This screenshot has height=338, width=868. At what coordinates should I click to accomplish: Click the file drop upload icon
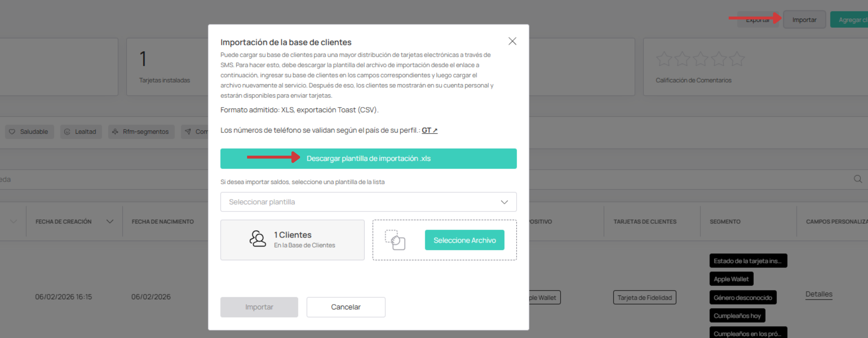tap(395, 240)
